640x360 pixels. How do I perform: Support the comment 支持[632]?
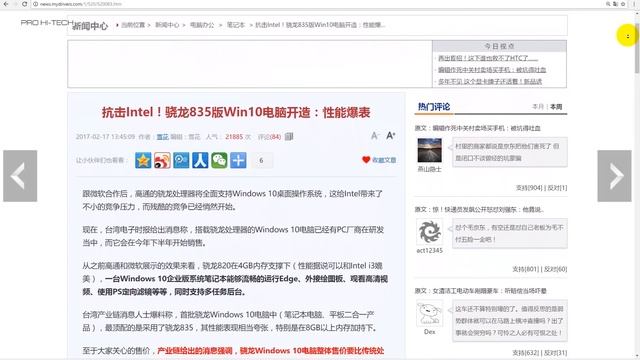click(525, 353)
